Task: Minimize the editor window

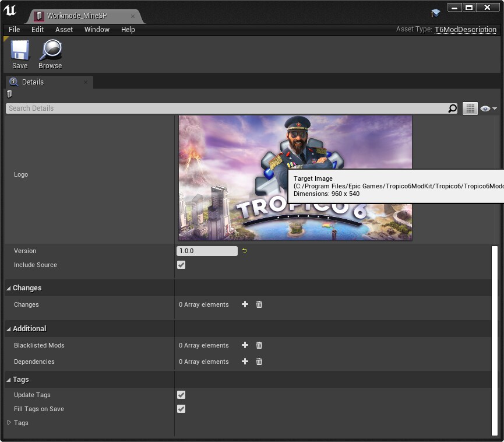Action: coord(454,8)
